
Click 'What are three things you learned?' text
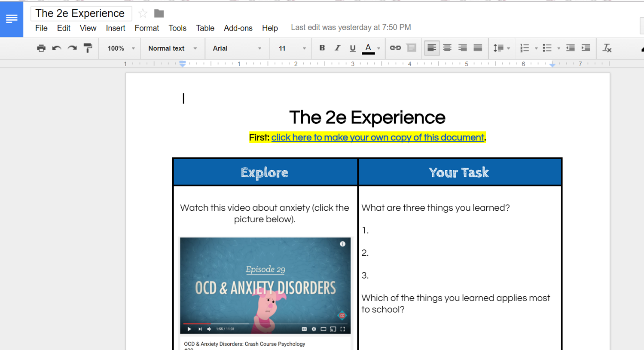(436, 208)
